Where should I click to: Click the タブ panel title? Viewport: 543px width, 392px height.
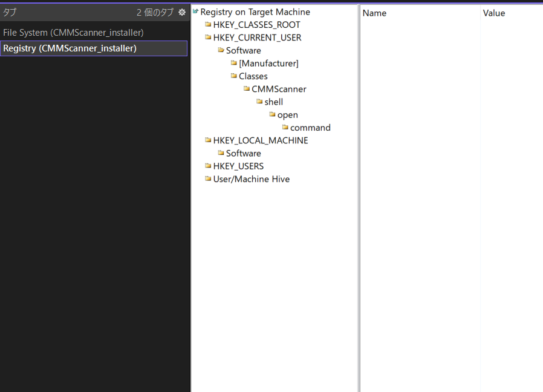[10, 13]
